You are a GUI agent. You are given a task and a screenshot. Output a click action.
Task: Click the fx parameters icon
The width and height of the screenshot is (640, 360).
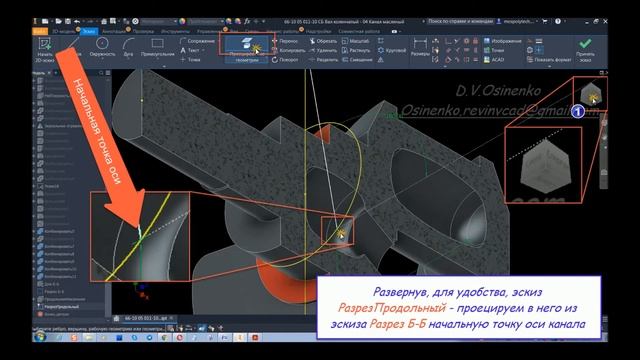247,21
